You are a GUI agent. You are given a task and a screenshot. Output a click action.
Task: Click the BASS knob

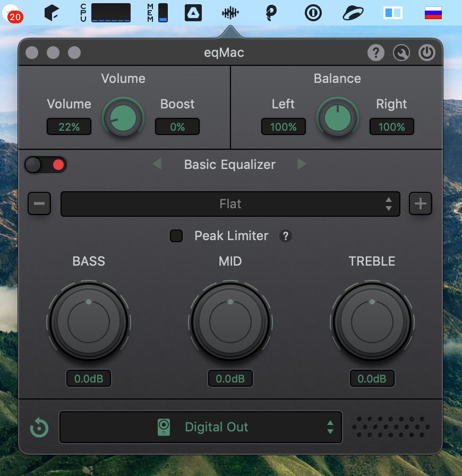coord(88,321)
